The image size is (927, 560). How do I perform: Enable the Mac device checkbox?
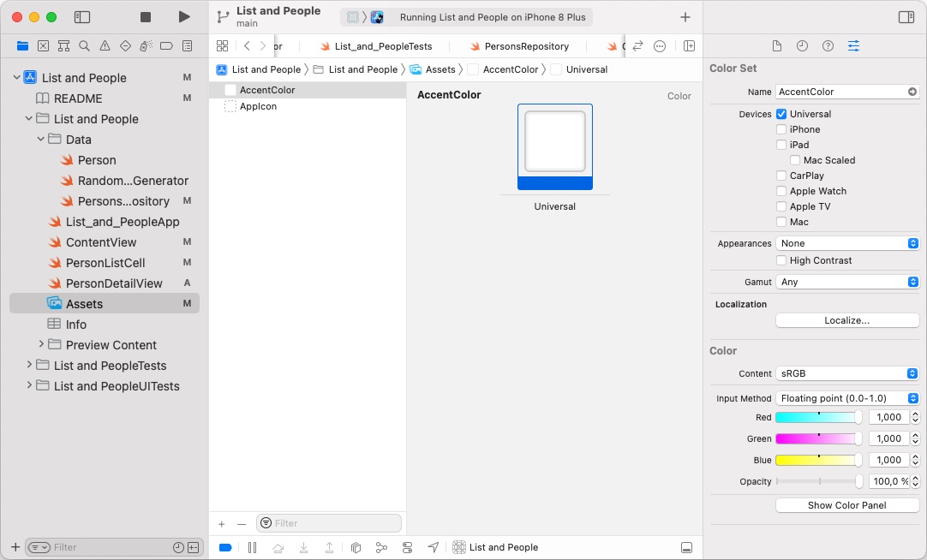coord(781,222)
